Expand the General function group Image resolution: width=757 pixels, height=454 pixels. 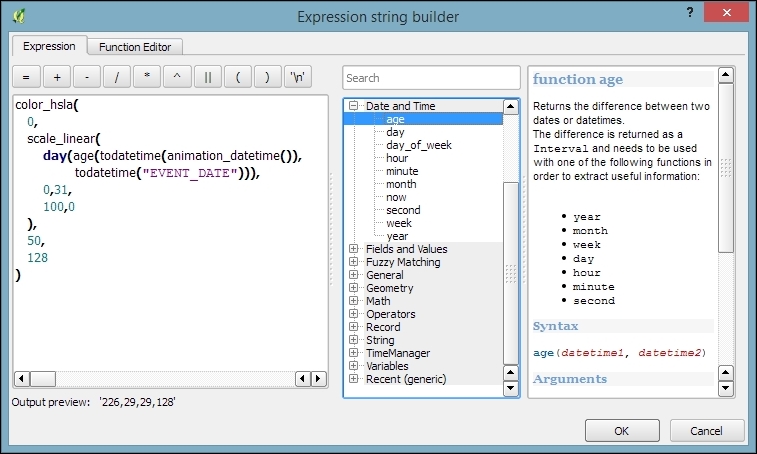click(x=354, y=274)
